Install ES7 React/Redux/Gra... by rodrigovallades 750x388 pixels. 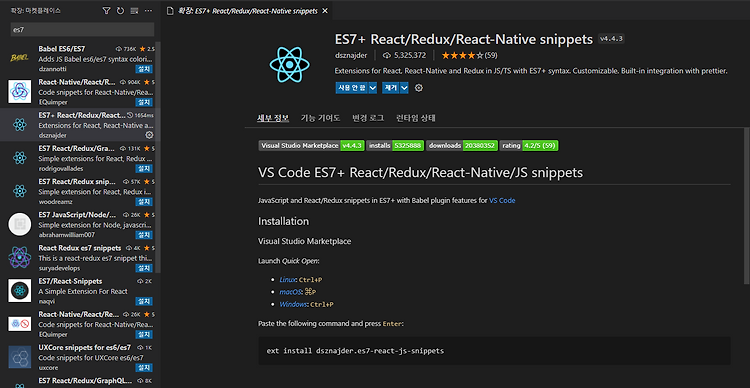coord(144,168)
